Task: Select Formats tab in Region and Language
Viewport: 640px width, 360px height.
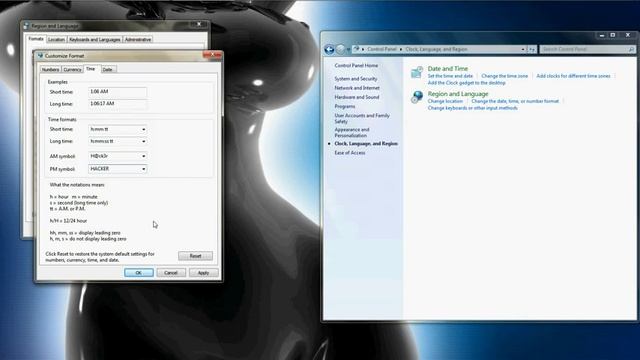Action: [36, 39]
